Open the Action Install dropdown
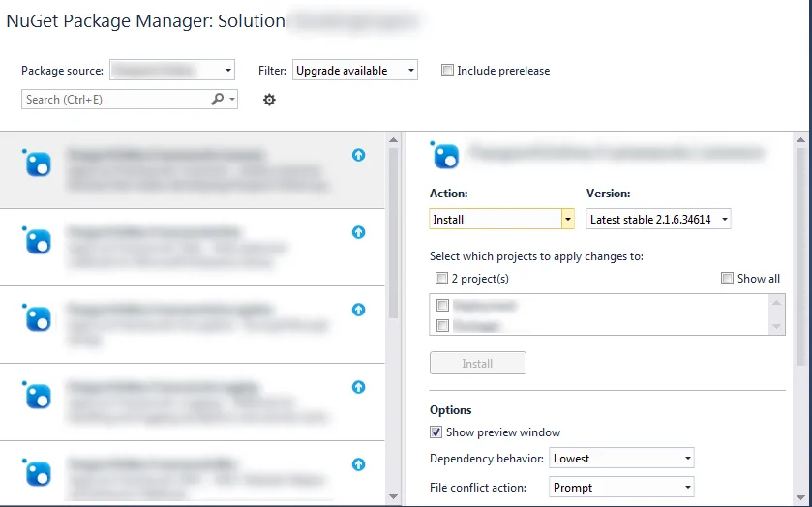 (501, 219)
